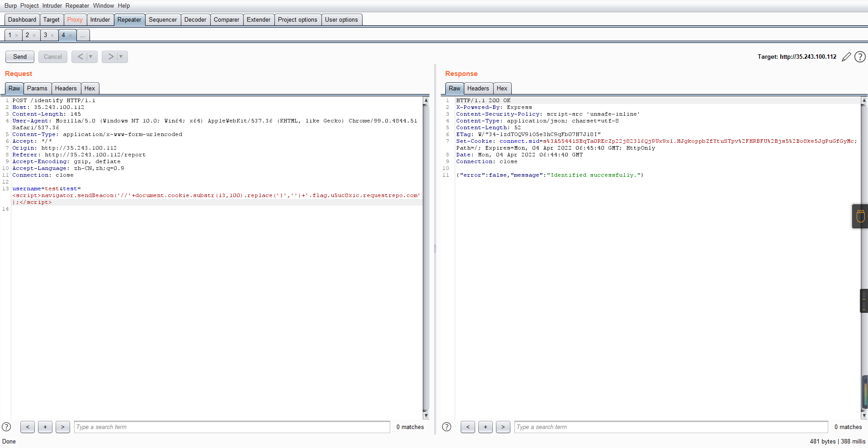Go to next request in history
This screenshot has height=448, width=868.
pyautogui.click(x=110, y=57)
